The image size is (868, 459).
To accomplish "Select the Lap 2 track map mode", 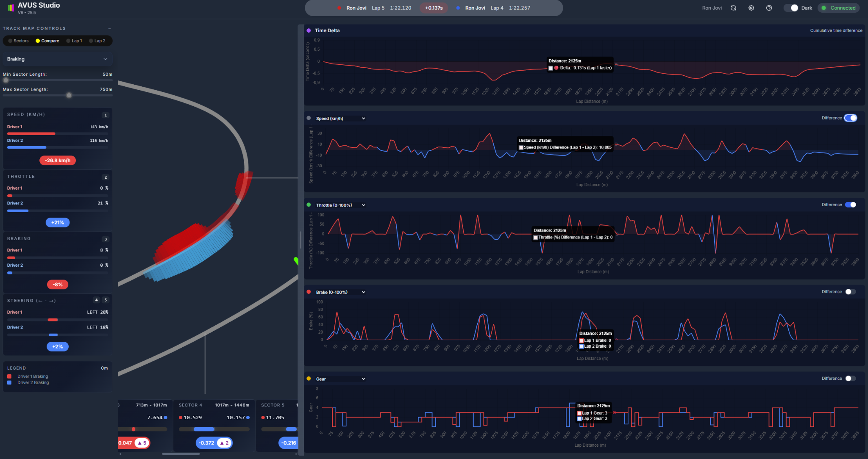I will pos(97,41).
